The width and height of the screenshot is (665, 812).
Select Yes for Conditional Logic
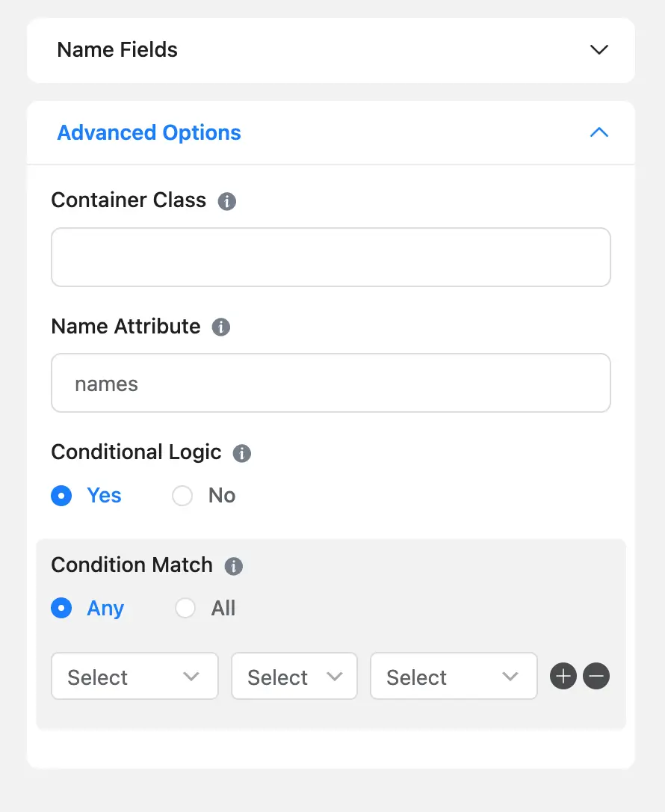click(61, 496)
